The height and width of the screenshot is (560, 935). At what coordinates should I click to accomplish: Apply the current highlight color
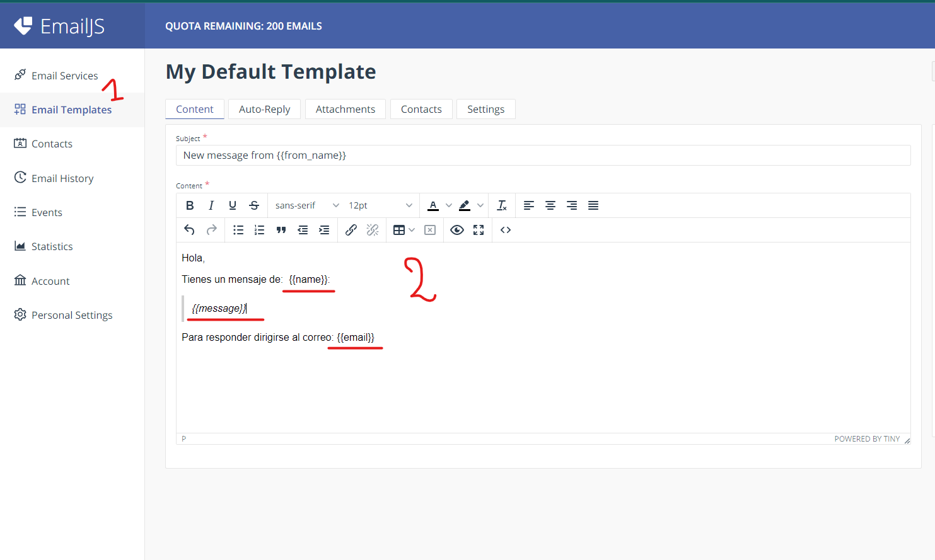465,205
